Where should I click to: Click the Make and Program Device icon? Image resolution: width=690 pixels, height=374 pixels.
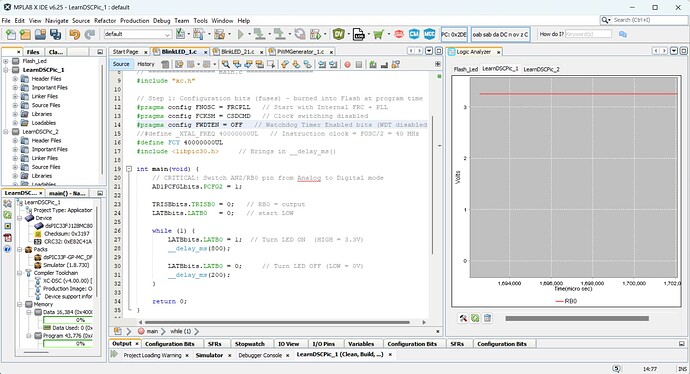tap(259, 34)
